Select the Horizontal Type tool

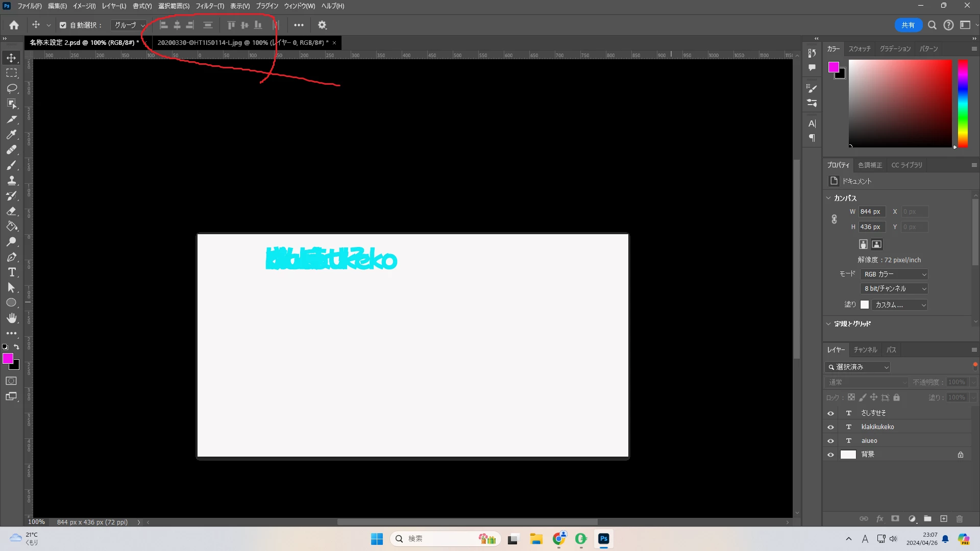click(x=12, y=272)
